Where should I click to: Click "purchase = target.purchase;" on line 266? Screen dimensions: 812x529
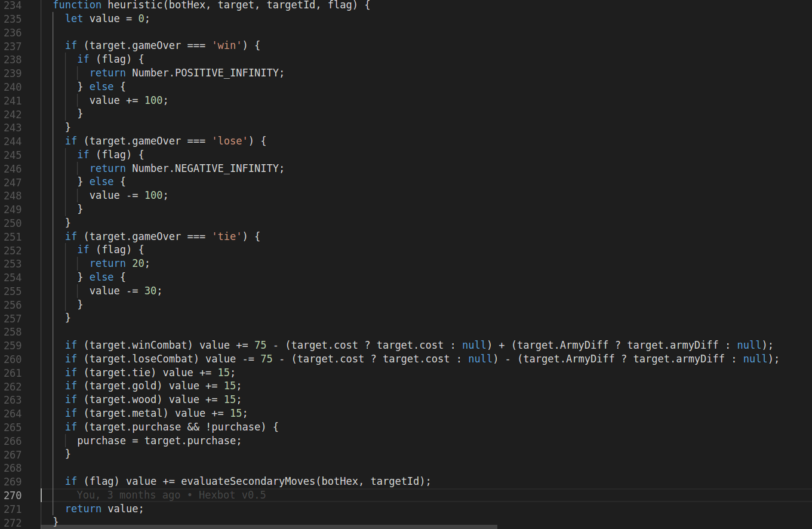click(159, 441)
